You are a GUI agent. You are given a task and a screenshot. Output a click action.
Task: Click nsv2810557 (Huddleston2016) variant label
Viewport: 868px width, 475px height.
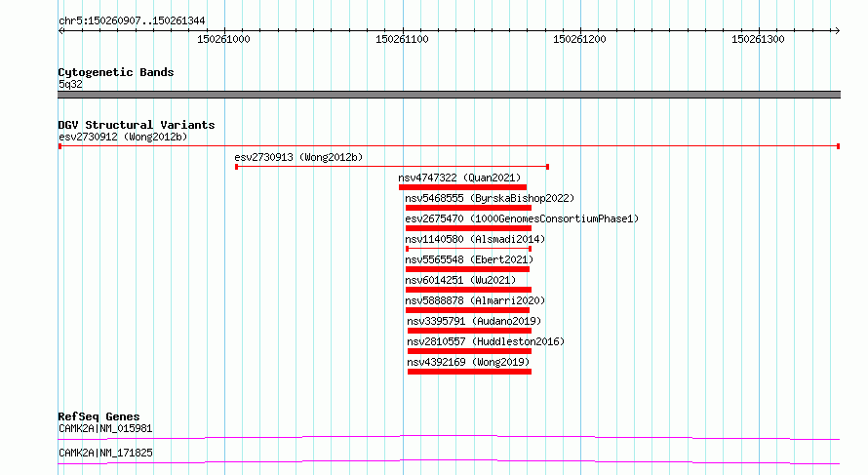coord(486,341)
